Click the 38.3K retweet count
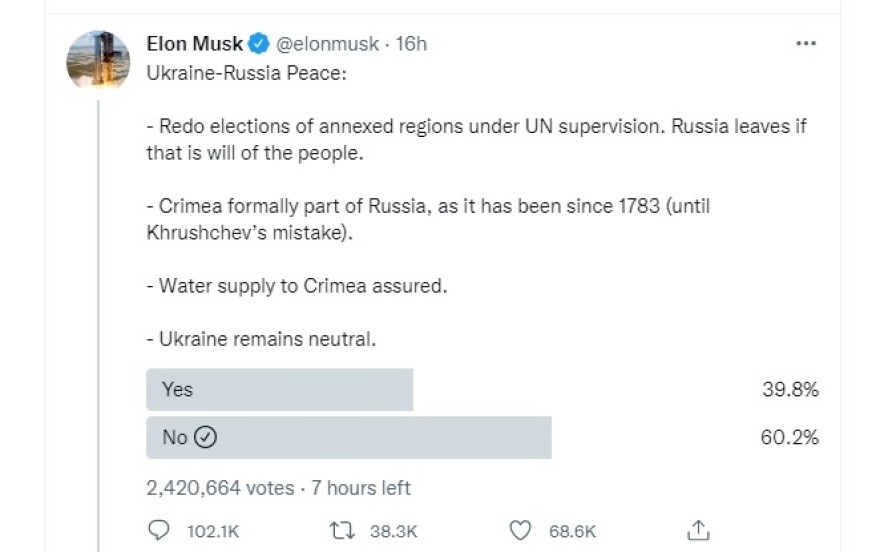This screenshot has height=552, width=880. click(x=393, y=531)
